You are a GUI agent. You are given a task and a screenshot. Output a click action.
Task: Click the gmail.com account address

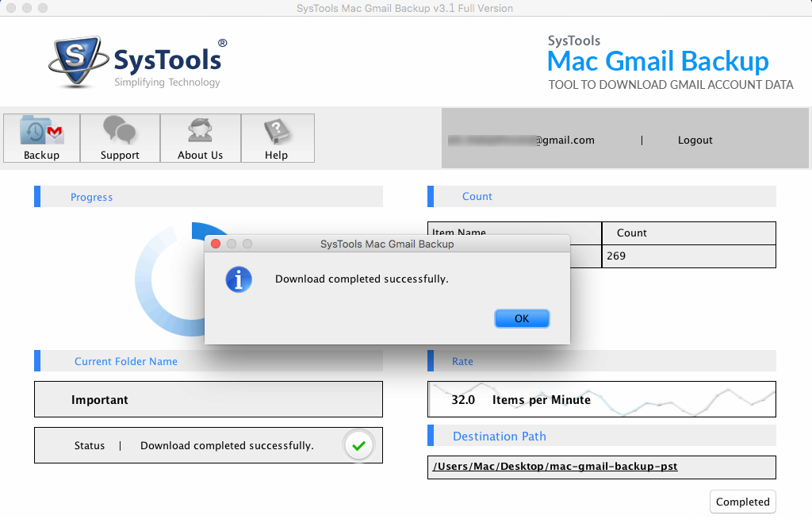[x=521, y=140]
